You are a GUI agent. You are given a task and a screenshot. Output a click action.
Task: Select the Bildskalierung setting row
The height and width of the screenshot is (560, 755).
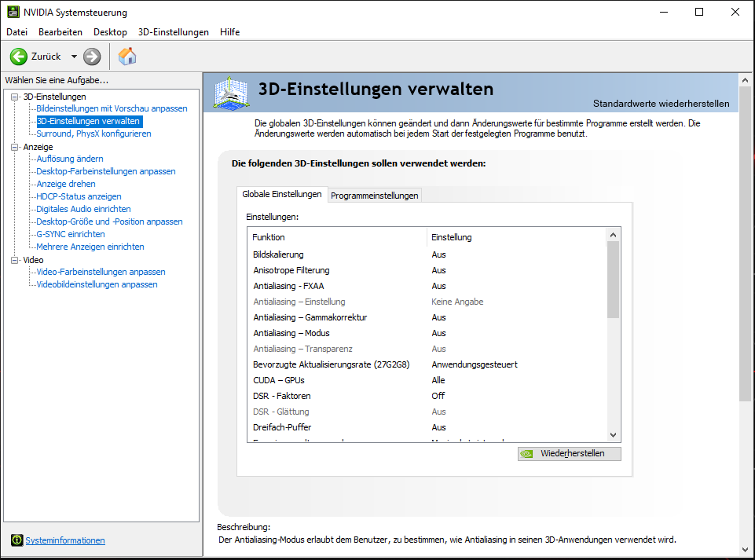click(427, 254)
